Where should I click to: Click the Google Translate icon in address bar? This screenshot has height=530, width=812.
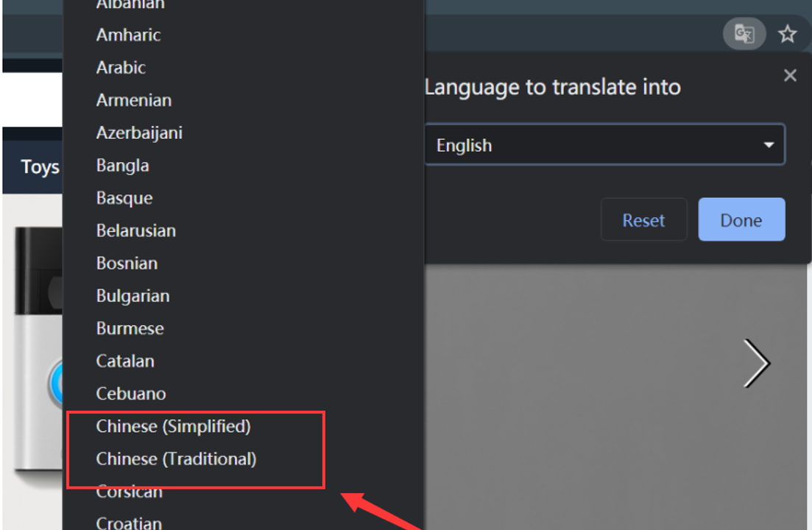(744, 34)
